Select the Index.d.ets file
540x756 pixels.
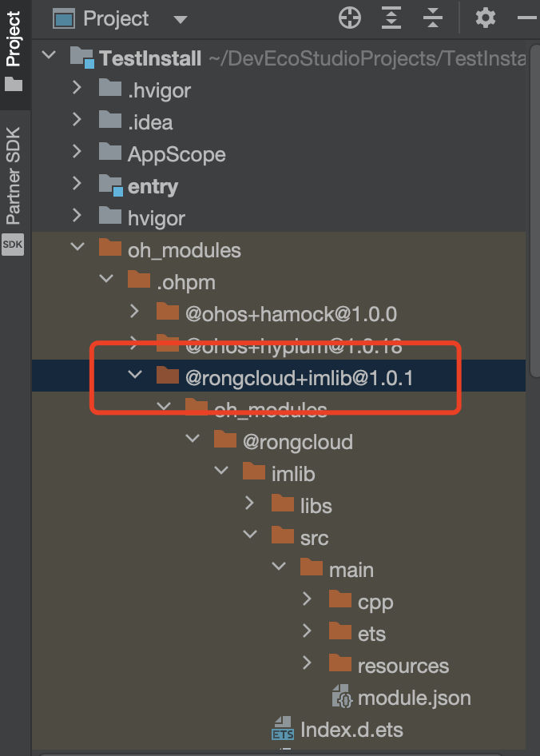(x=351, y=730)
